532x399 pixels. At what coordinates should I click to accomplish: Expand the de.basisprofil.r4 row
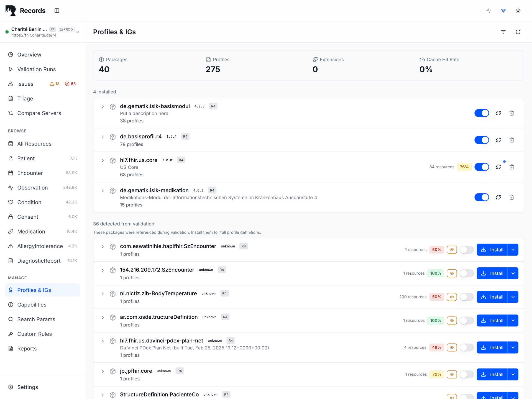coord(103,137)
